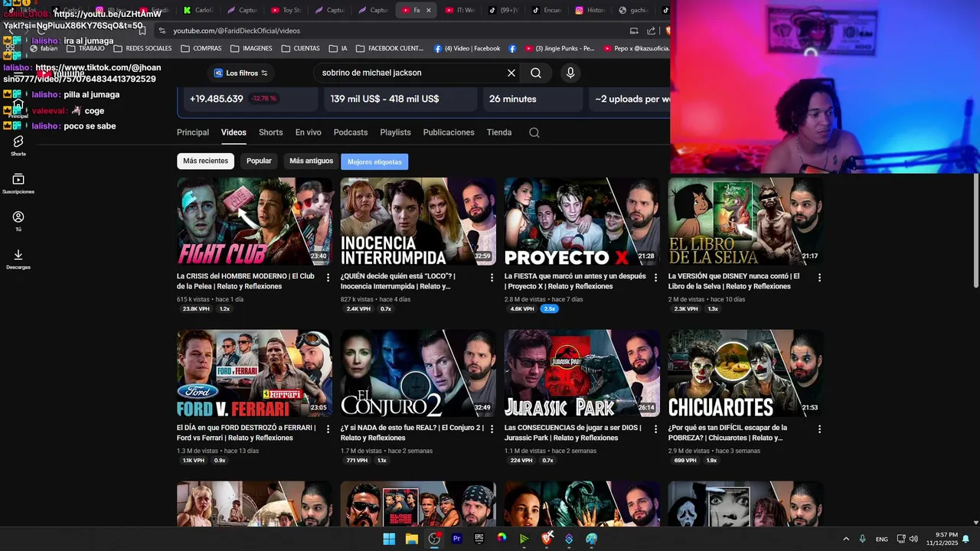Select the Más recientes filter chip
The image size is (980, 551).
tap(205, 161)
